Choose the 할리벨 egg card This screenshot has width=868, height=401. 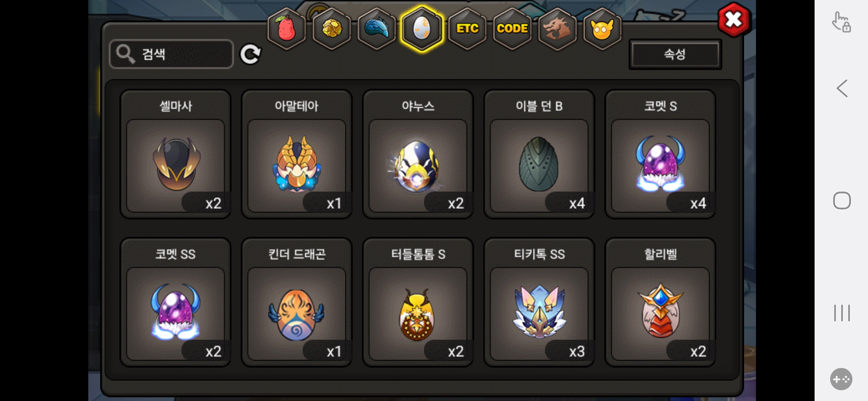[660, 302]
